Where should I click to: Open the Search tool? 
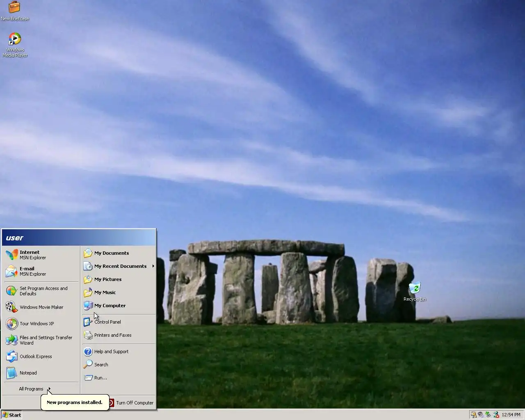point(119,365)
